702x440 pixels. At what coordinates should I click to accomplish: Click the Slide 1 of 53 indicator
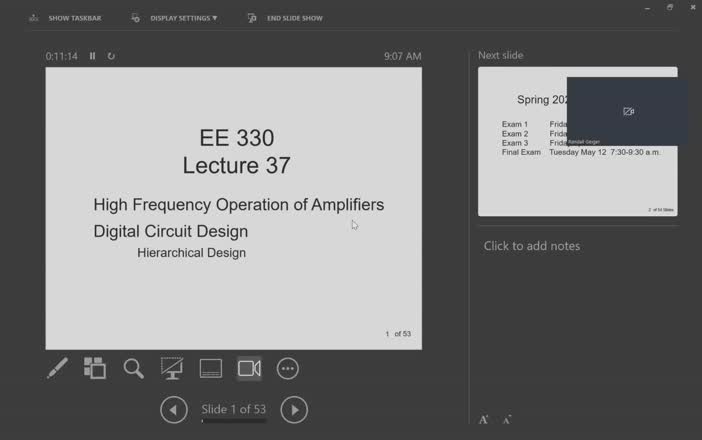(x=233, y=409)
